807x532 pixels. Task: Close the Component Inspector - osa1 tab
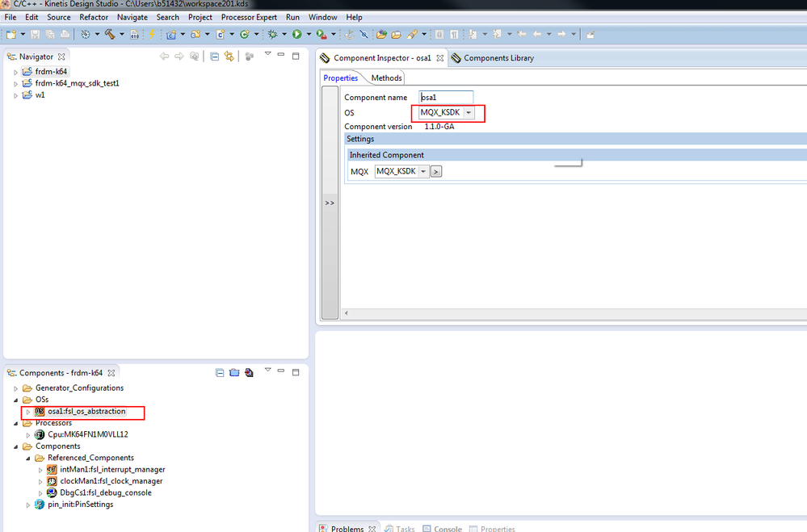(x=440, y=58)
